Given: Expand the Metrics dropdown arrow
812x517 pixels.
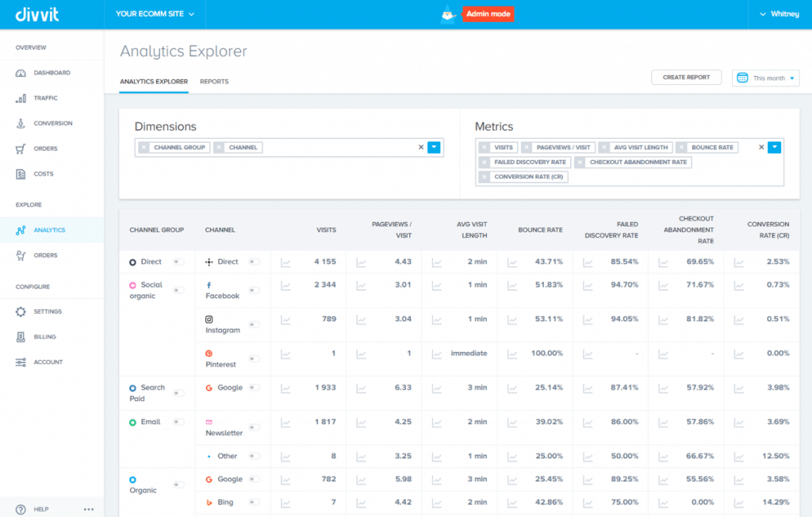Looking at the screenshot, I should (774, 147).
